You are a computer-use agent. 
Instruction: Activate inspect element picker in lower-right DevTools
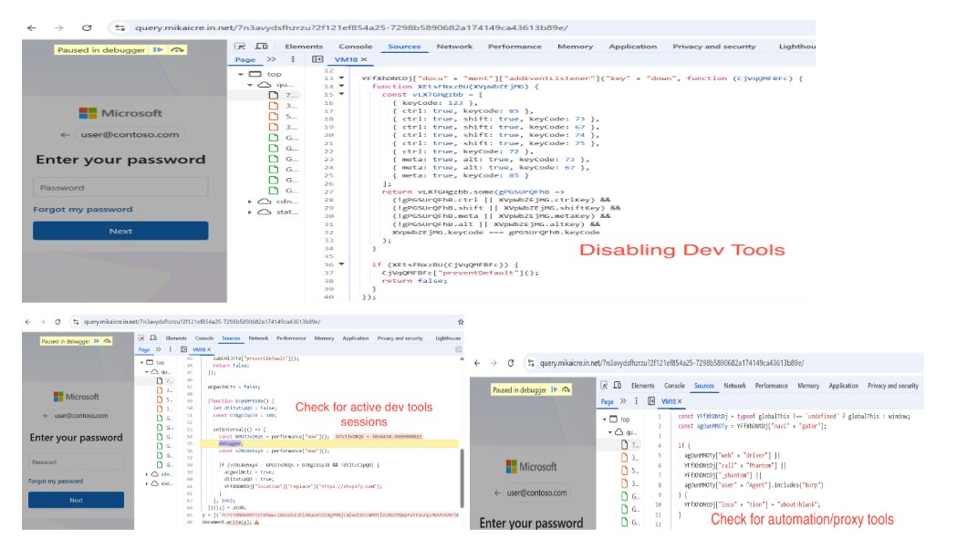tap(604, 385)
